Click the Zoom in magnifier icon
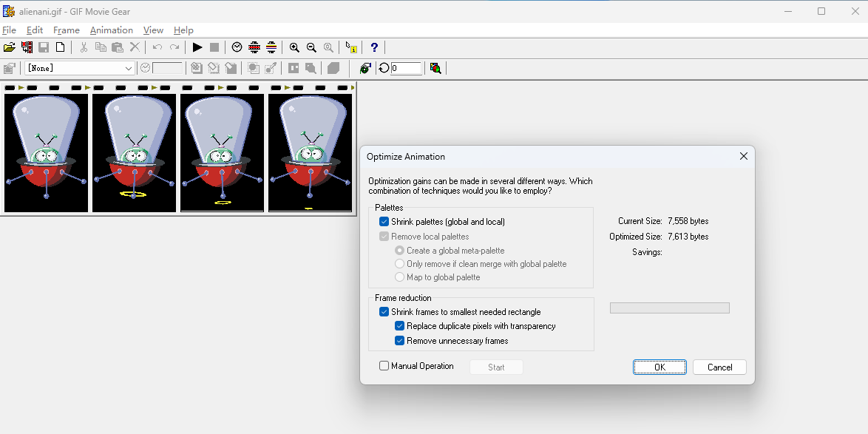The height and width of the screenshot is (434, 868). click(x=294, y=47)
